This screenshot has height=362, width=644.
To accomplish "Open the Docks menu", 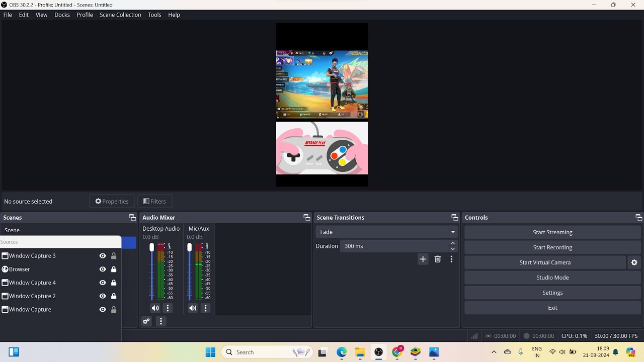I will coord(62,15).
